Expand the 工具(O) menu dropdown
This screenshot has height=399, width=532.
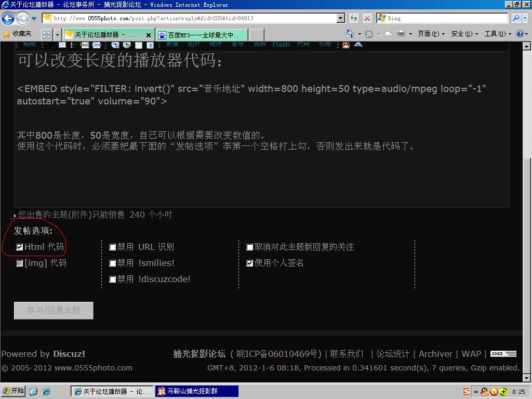tap(498, 34)
